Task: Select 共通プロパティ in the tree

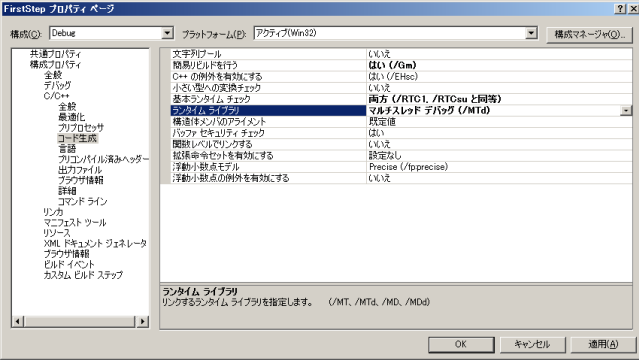Action: (x=55, y=54)
